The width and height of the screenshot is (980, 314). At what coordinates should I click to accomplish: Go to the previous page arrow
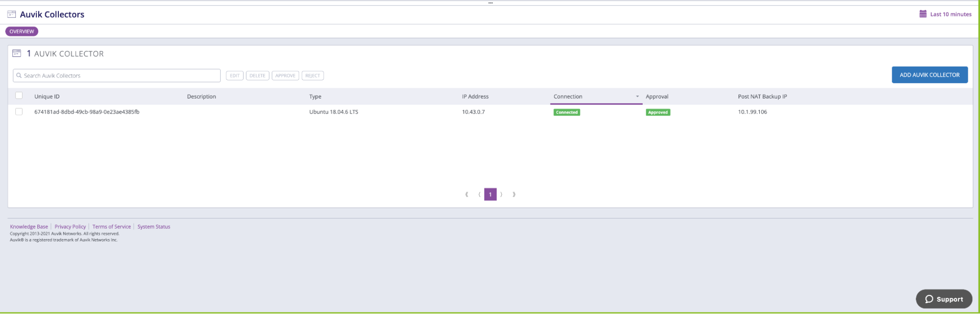click(x=479, y=194)
